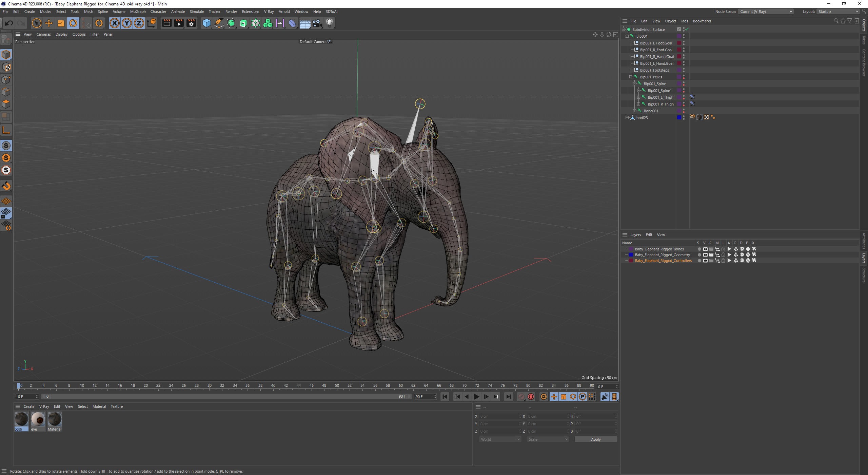This screenshot has width=868, height=475.
Task: Click the Rotate tool icon
Action: tap(73, 23)
